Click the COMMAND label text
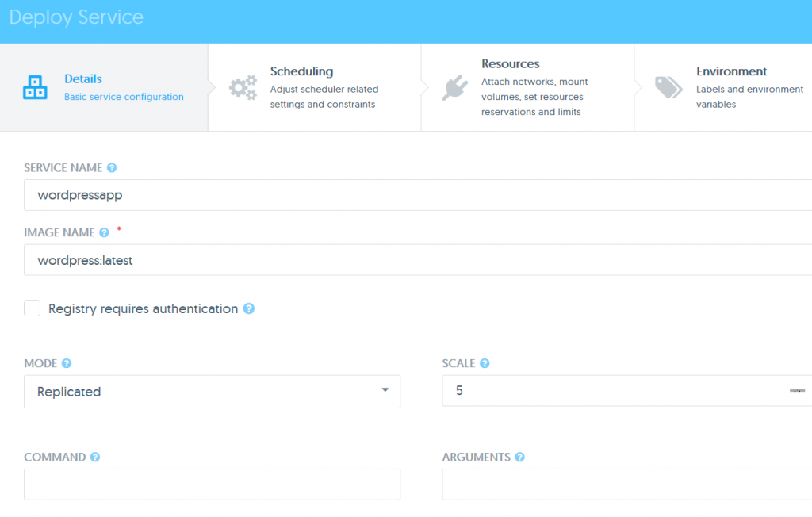Image resolution: width=812 pixels, height=517 pixels. pyautogui.click(x=55, y=457)
